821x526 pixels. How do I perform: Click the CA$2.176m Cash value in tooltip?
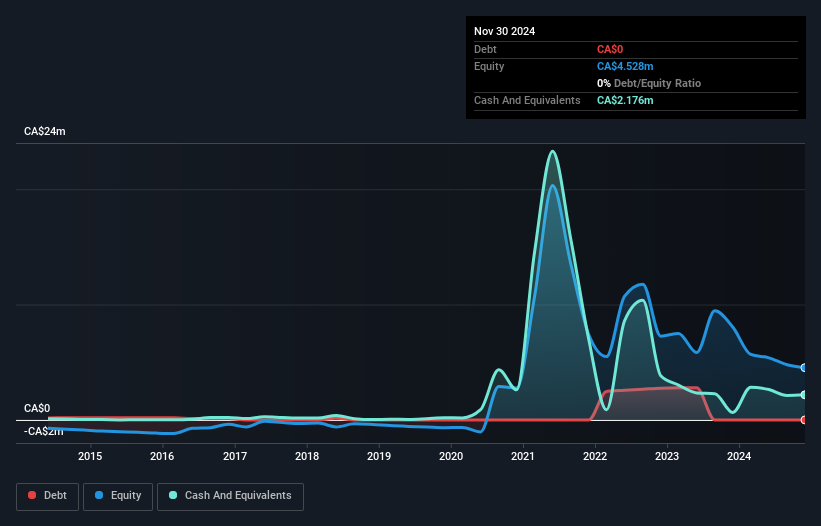pyautogui.click(x=625, y=100)
